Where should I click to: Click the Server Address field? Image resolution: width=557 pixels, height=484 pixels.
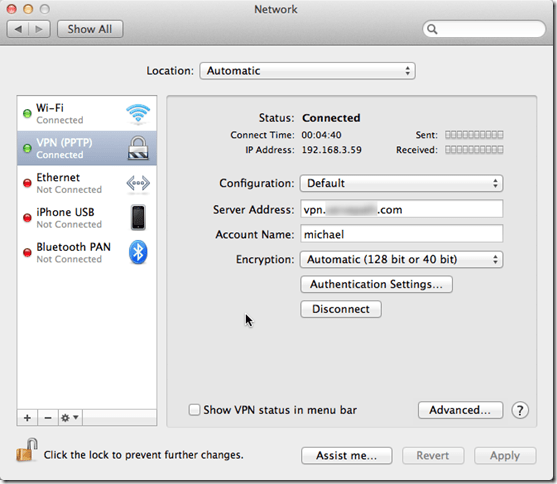coord(401,209)
